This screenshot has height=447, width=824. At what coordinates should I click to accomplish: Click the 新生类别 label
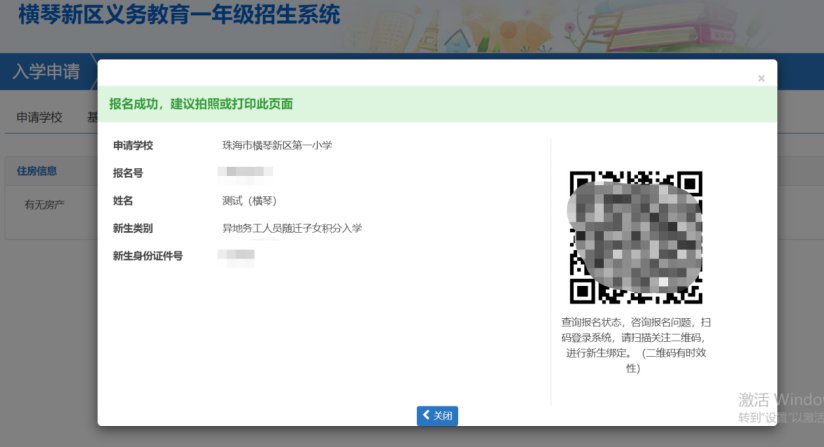click(133, 228)
